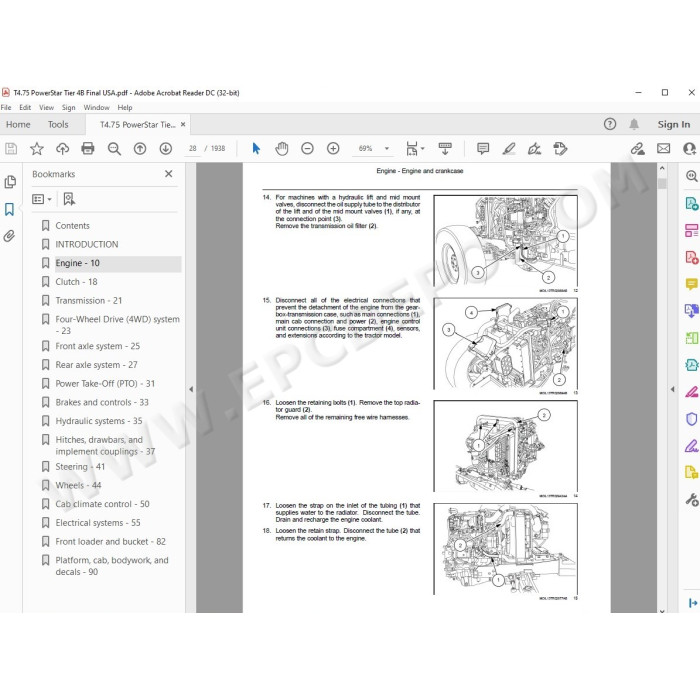
Task: Click the page number field
Action: tap(192, 148)
